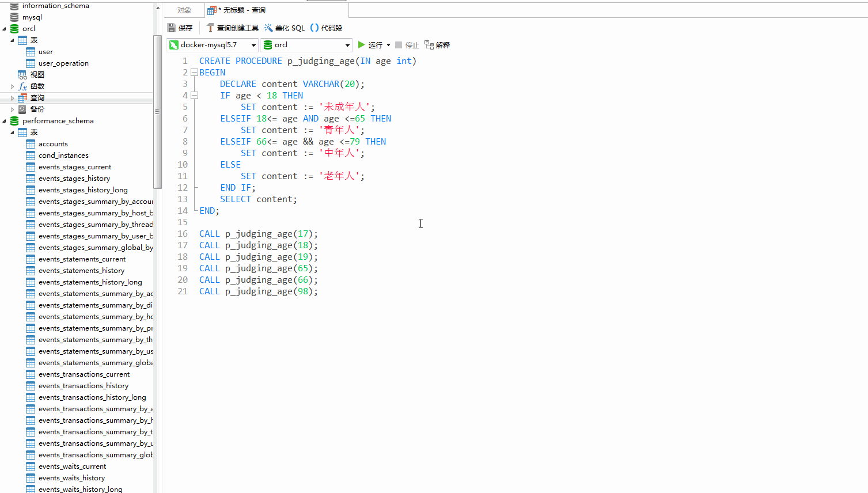
Task: Open the Run button dropdown arrow
Action: point(388,45)
